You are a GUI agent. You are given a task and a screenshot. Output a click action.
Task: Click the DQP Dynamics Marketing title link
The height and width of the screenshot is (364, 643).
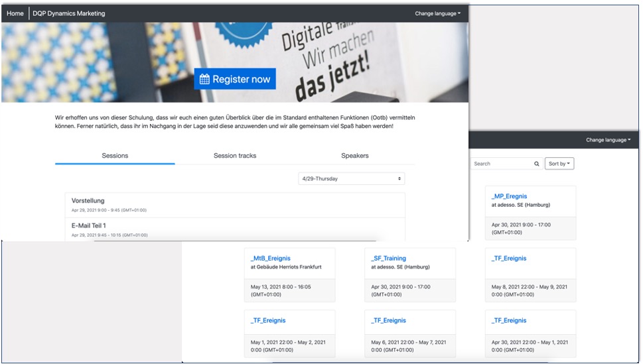pos(68,13)
